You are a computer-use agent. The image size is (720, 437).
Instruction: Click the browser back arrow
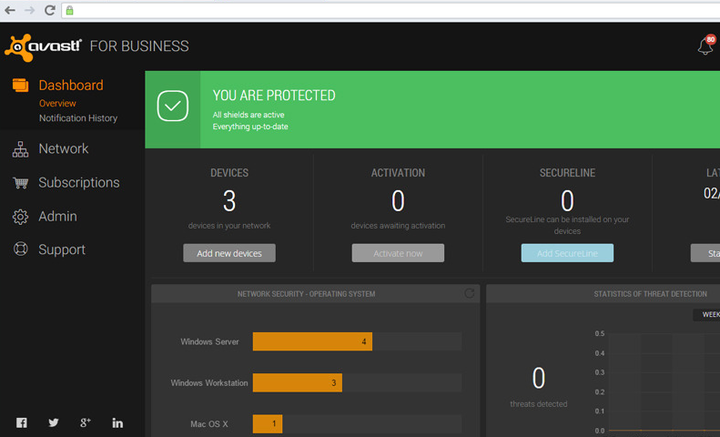[x=10, y=10]
